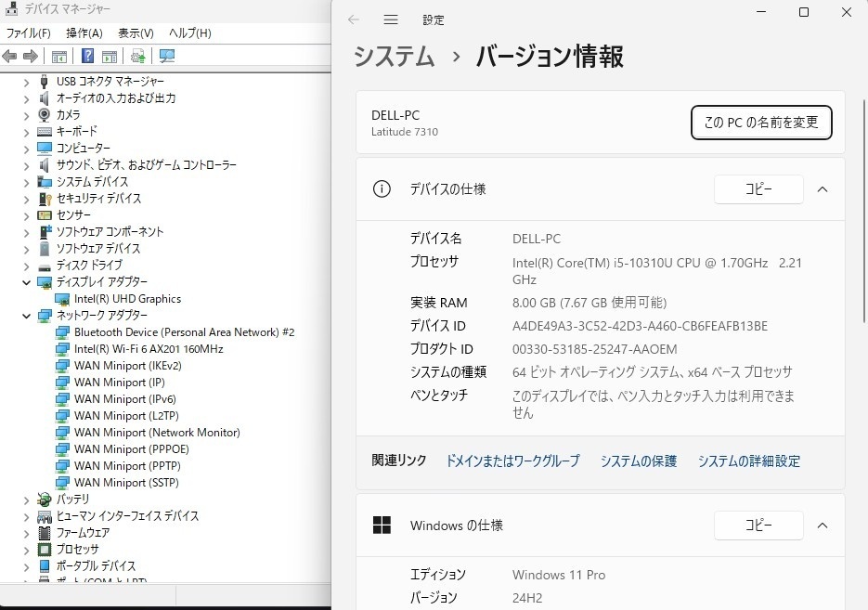Maximize the Settings window
The height and width of the screenshot is (610, 868).
[804, 12]
